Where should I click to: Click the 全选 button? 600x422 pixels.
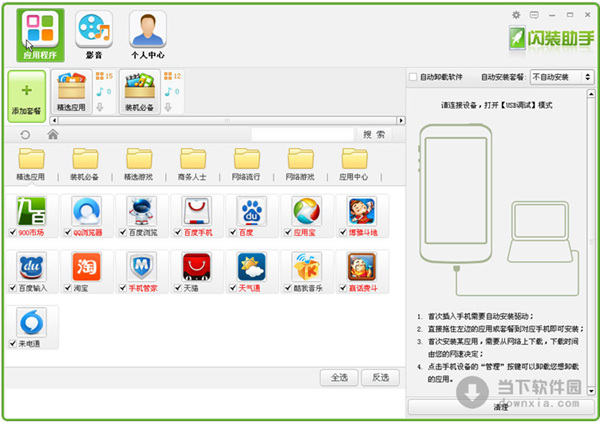(339, 378)
